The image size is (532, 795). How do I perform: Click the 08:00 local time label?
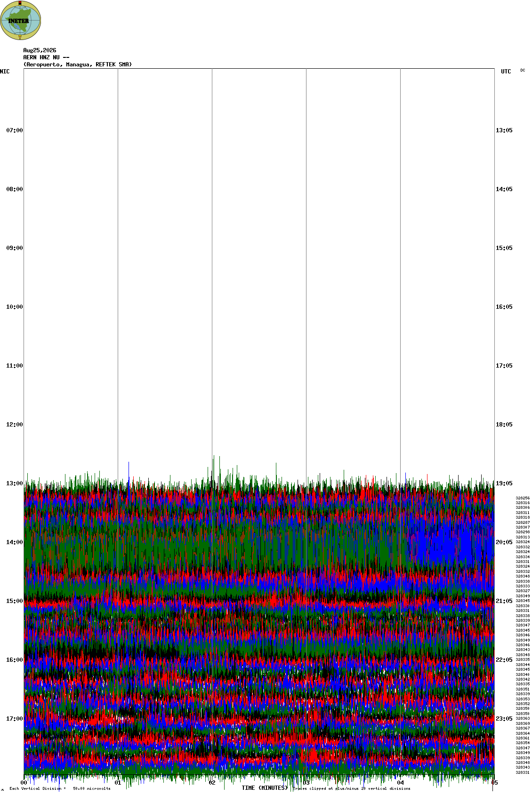click(x=15, y=189)
